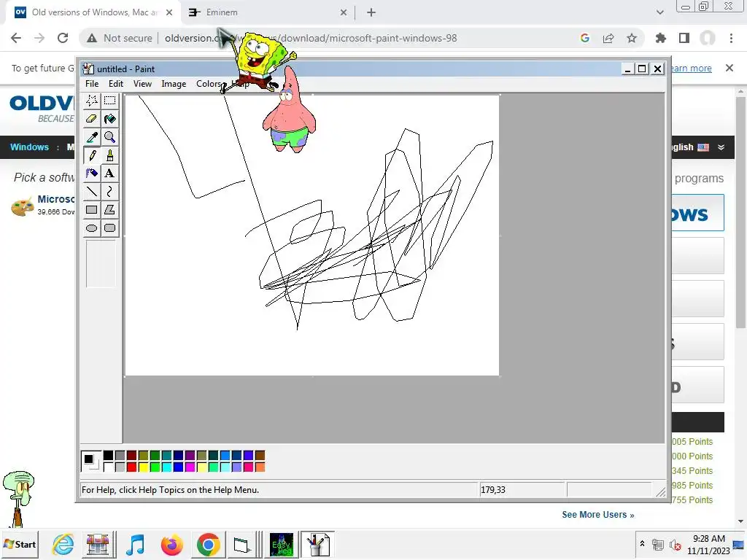Image resolution: width=747 pixels, height=560 pixels.
Task: Pick the bright red color swatch
Action: coord(131,467)
